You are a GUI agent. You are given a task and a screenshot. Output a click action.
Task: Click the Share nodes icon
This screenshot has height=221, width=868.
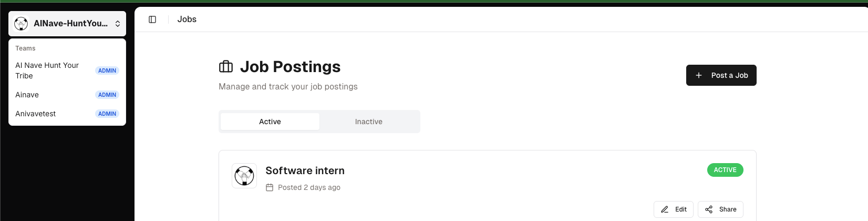[x=709, y=209]
